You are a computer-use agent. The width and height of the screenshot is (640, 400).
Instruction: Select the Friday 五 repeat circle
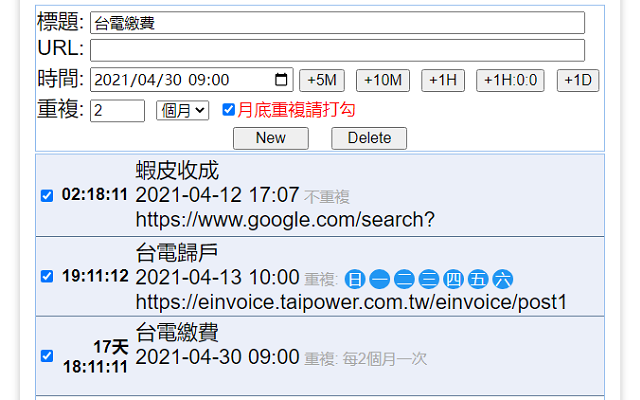[478, 280]
